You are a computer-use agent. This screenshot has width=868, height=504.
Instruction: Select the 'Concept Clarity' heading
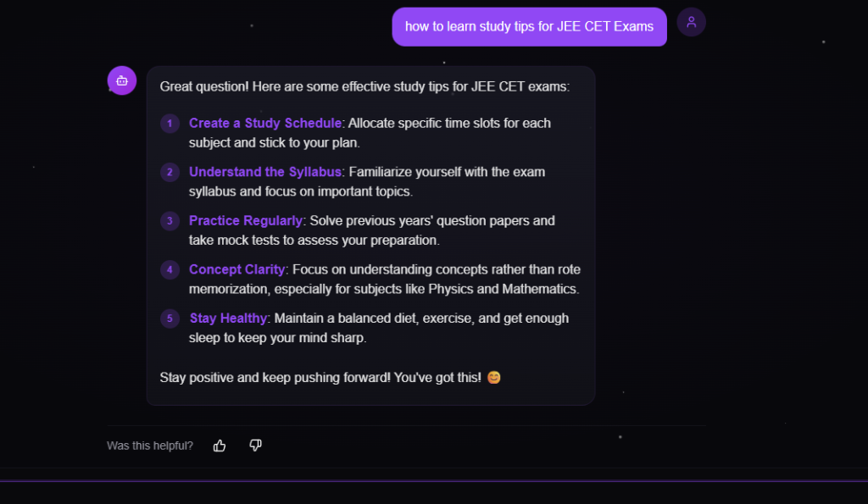coord(236,269)
